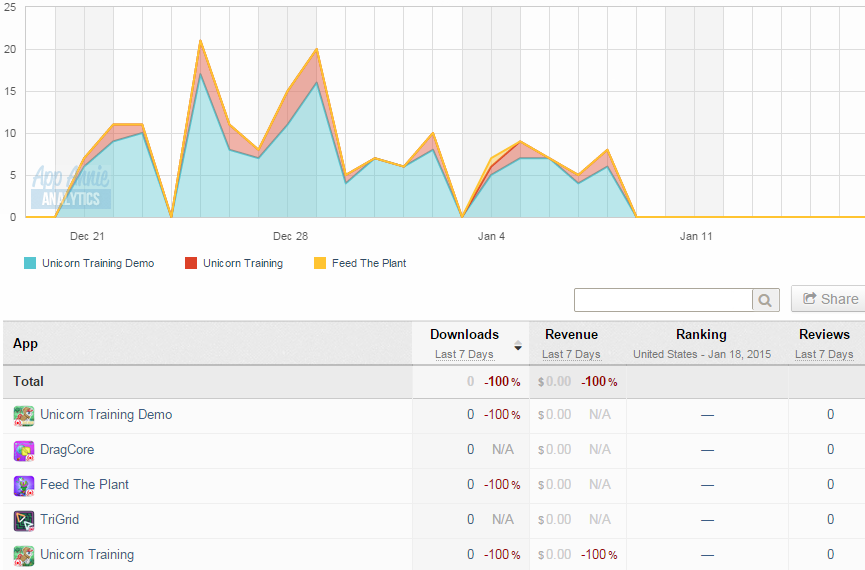Open the TriGrid app icon
The height and width of the screenshot is (570, 865).
24,521
